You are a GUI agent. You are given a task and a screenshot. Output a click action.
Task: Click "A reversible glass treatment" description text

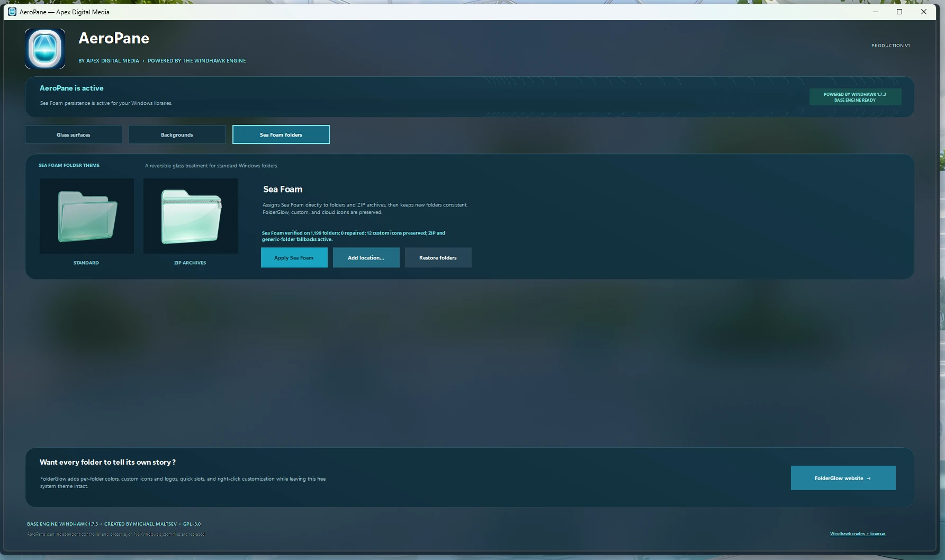(211, 166)
